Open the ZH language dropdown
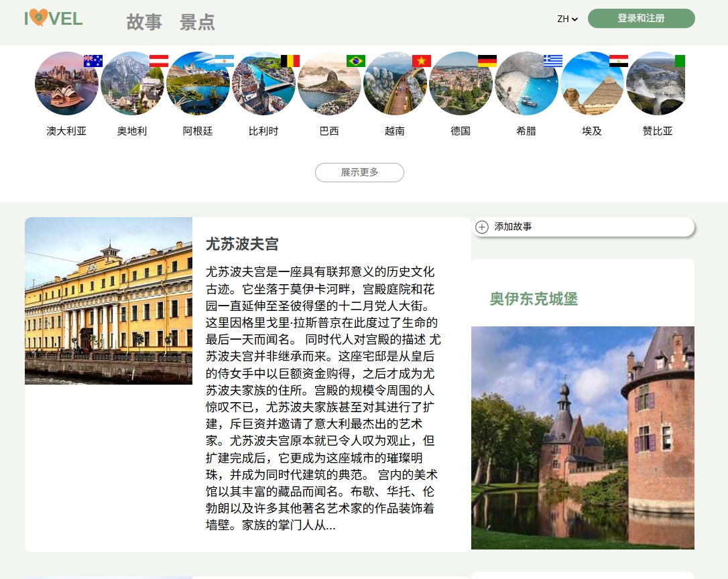 coord(566,19)
